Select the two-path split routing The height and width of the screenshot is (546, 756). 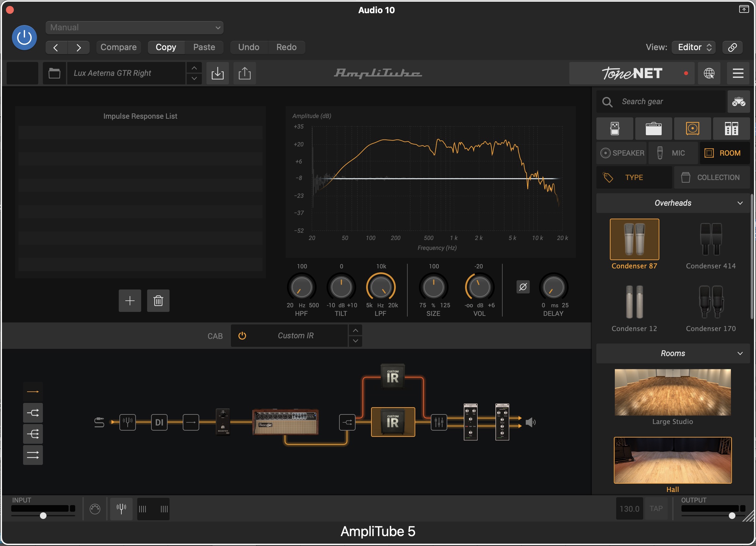(x=33, y=413)
